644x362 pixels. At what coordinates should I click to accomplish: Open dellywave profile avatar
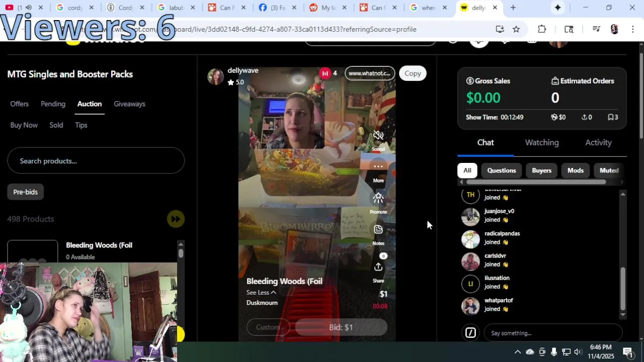coord(215,76)
